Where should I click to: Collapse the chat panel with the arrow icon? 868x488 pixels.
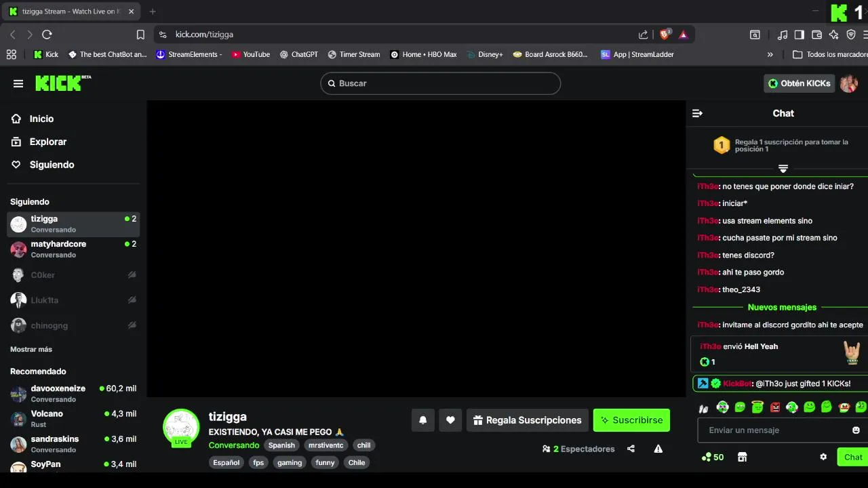coord(697,113)
